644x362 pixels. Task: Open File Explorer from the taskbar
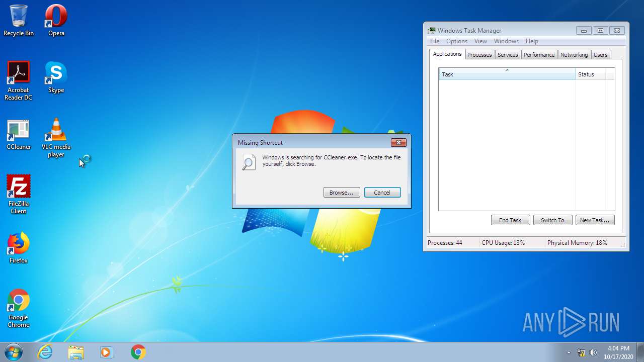pos(76,352)
